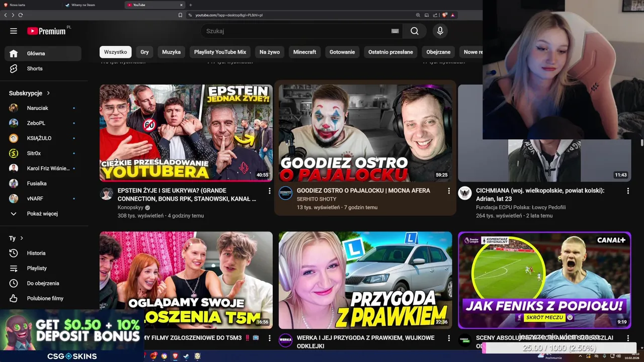
Task: Select the Minecraft filter chip
Action: (x=305, y=52)
